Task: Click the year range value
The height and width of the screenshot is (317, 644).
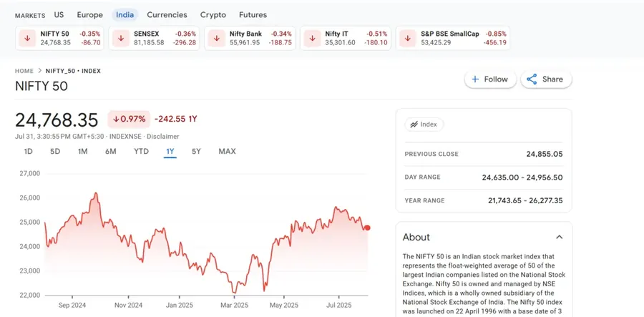Action: click(x=525, y=201)
